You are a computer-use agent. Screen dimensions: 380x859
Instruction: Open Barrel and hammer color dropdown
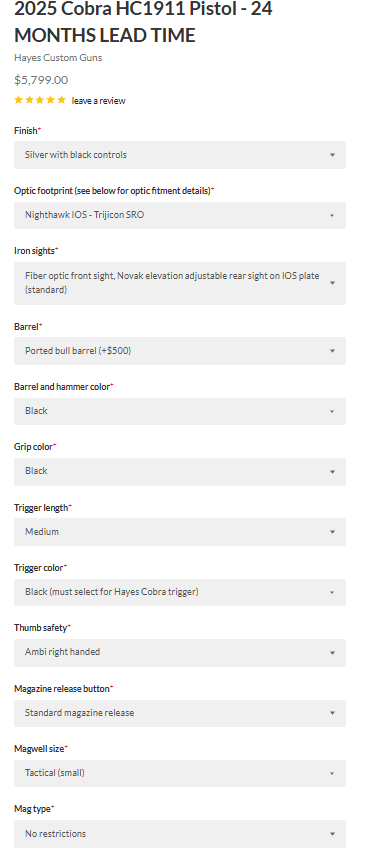click(180, 411)
